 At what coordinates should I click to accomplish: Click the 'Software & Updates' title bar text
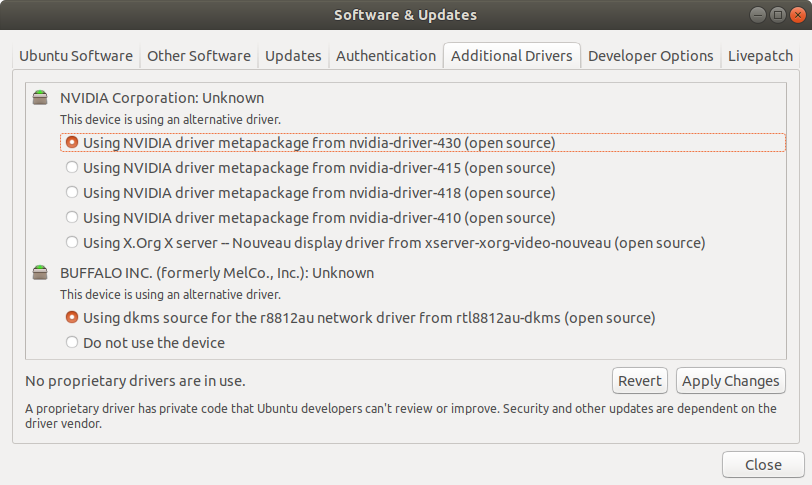coord(405,15)
